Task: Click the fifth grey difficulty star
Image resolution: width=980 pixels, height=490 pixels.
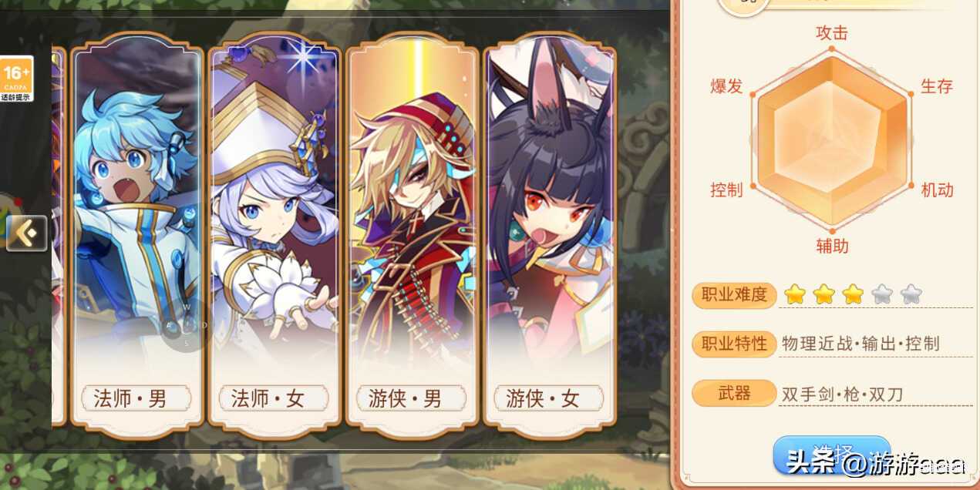Action: tap(911, 294)
